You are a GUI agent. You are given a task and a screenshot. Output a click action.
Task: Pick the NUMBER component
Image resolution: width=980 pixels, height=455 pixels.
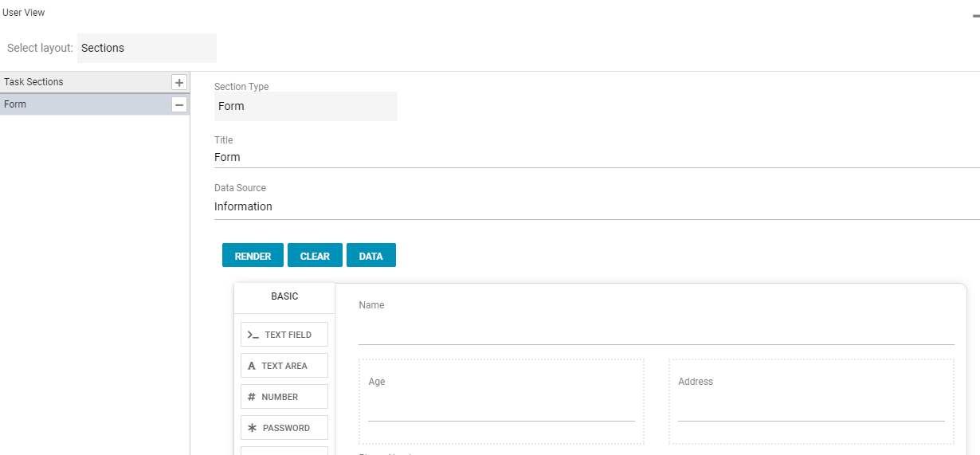284,397
